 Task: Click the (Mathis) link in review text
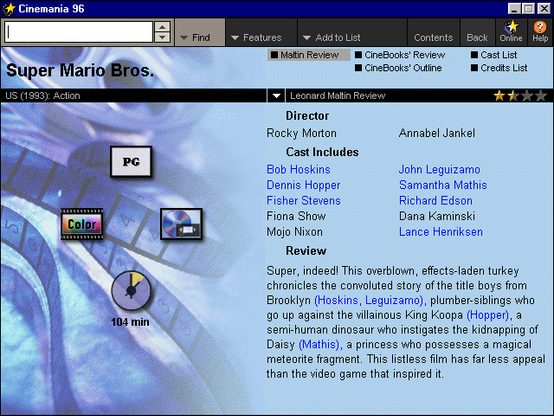coord(320,344)
